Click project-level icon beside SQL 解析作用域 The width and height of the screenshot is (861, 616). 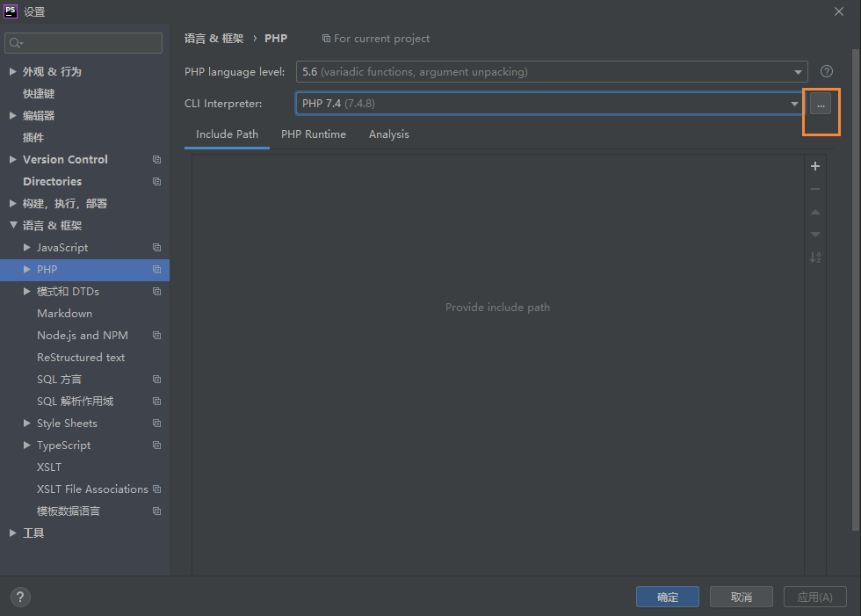(156, 402)
